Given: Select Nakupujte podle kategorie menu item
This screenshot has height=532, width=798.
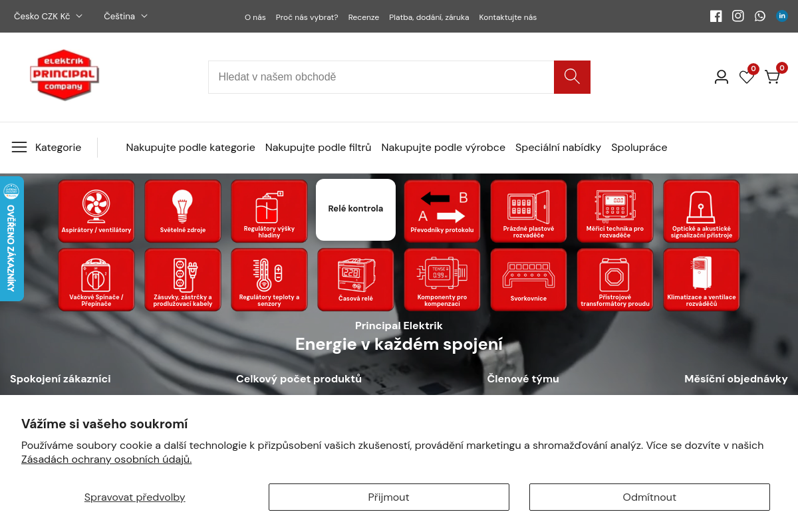Looking at the screenshot, I should coord(191,148).
